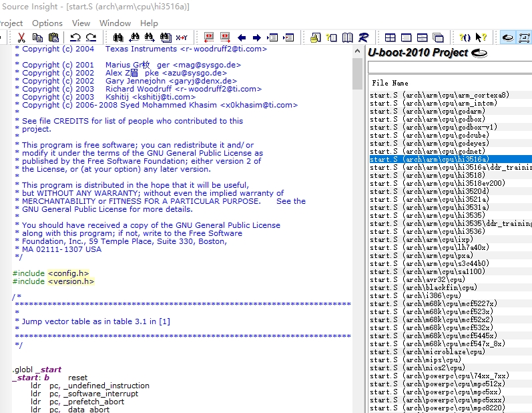This screenshot has height=413, width=532.
Task: Click the X→Y replace icon
Action: point(182,38)
